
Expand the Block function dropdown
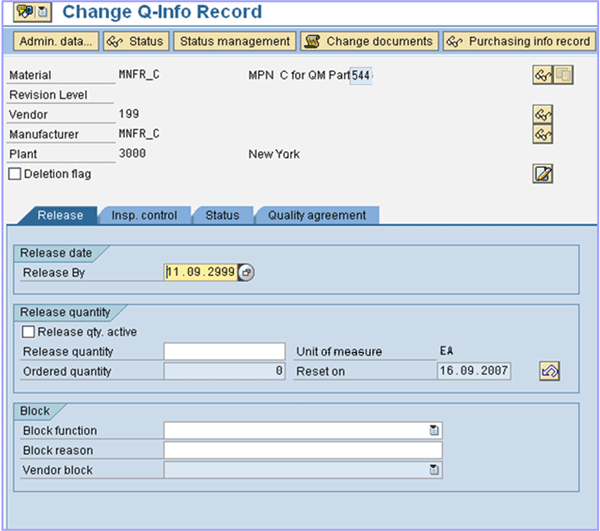434,430
